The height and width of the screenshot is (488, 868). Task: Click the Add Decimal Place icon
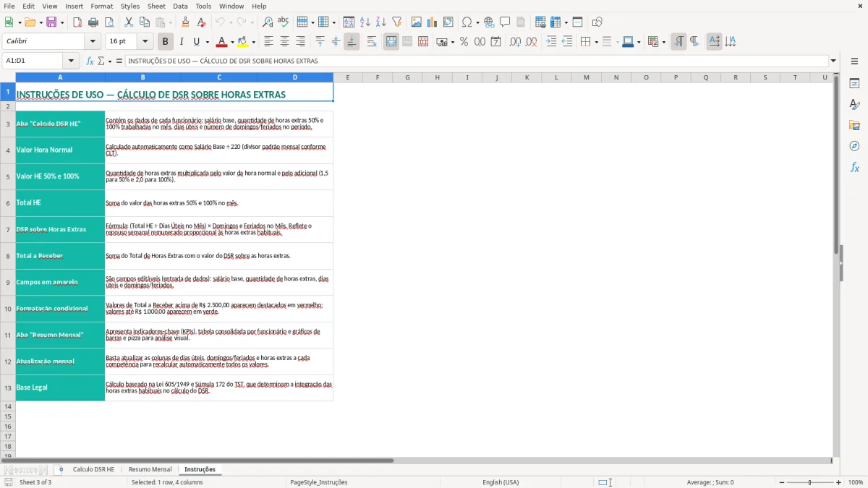tap(515, 42)
